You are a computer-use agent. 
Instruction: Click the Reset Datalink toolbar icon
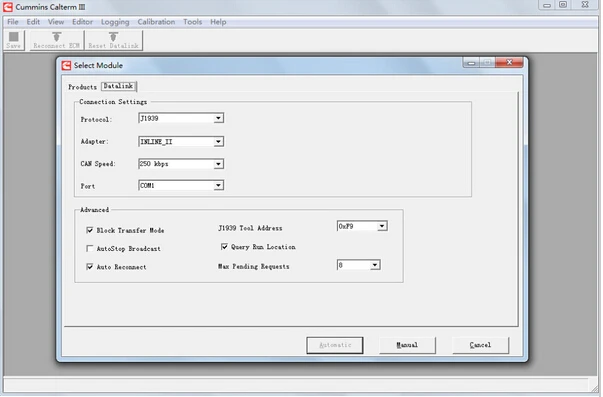113,40
